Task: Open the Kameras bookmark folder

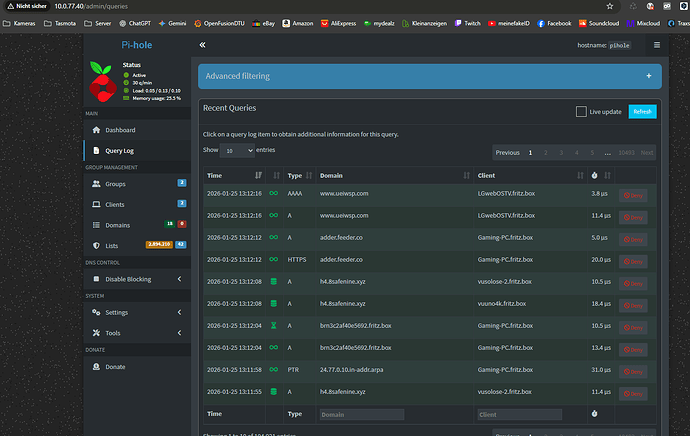Action: coord(19,23)
